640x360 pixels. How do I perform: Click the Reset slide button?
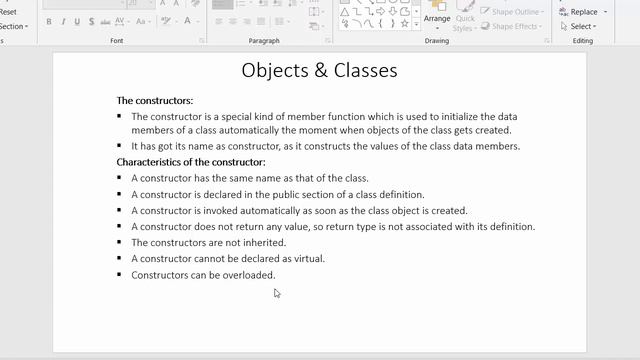[x=8, y=12]
